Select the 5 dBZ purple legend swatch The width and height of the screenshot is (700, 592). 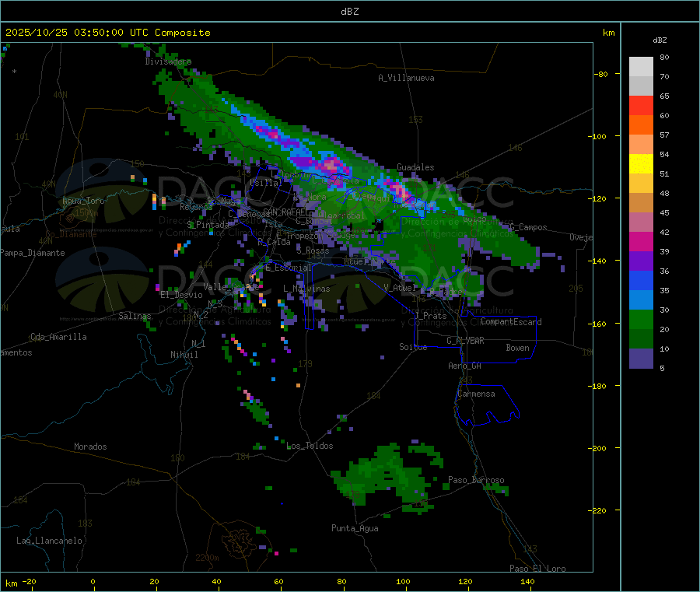pos(641,359)
